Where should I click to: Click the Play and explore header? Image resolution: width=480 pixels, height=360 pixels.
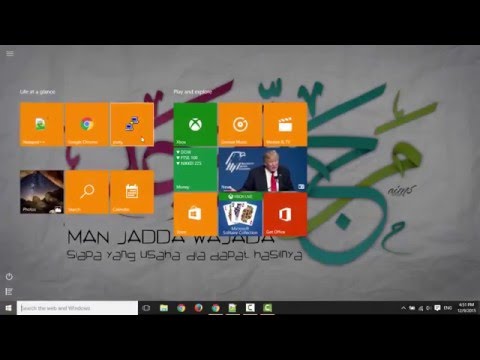193,92
